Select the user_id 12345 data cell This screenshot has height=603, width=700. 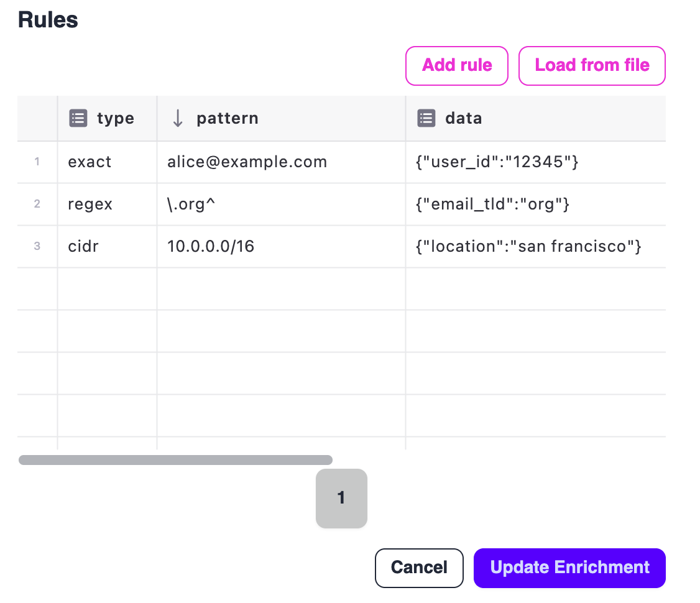point(497,162)
